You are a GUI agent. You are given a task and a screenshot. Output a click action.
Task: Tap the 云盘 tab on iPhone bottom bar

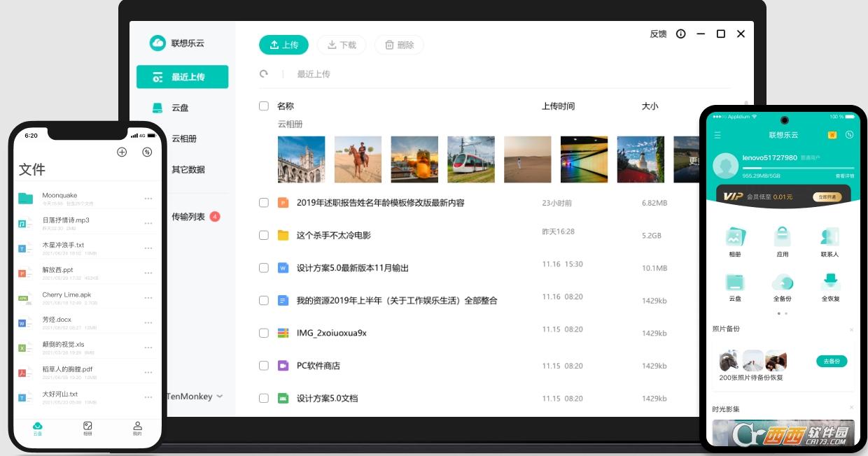click(x=38, y=429)
